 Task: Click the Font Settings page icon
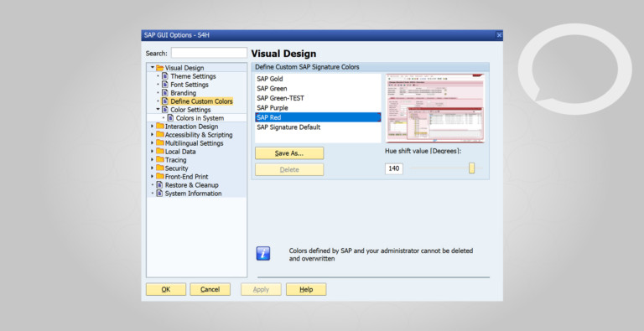coord(165,84)
